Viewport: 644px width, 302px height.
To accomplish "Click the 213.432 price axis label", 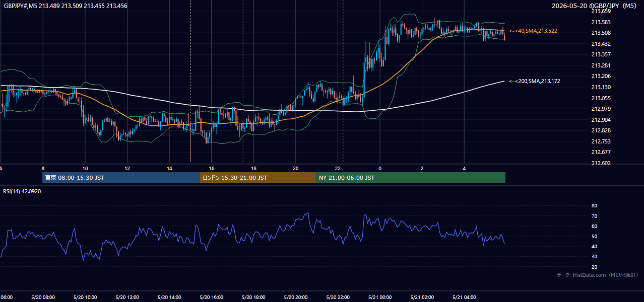I will (601, 44).
